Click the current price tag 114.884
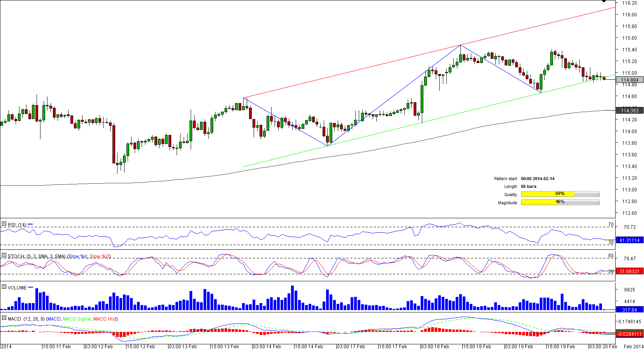The image size is (644, 349). coord(630,80)
